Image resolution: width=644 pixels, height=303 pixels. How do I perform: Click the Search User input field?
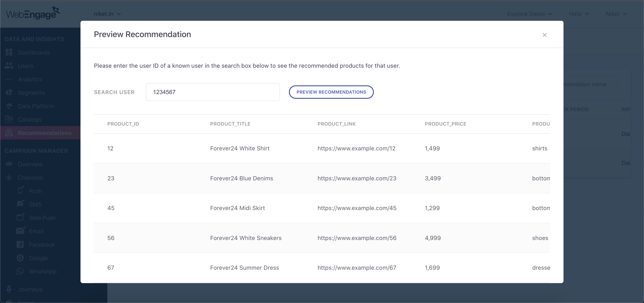coord(212,92)
